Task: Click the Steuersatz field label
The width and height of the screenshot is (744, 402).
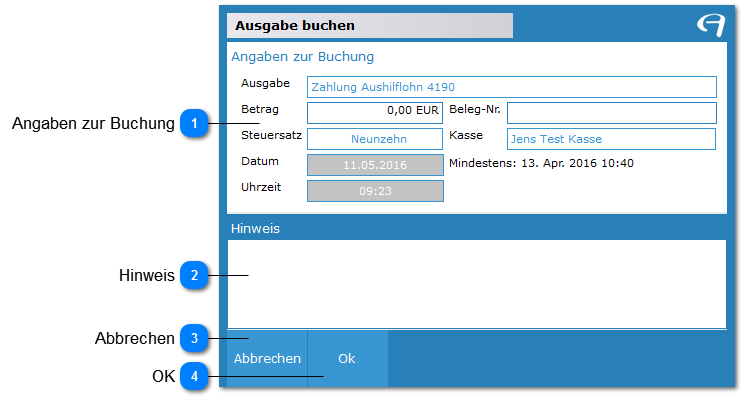Action: (x=271, y=135)
